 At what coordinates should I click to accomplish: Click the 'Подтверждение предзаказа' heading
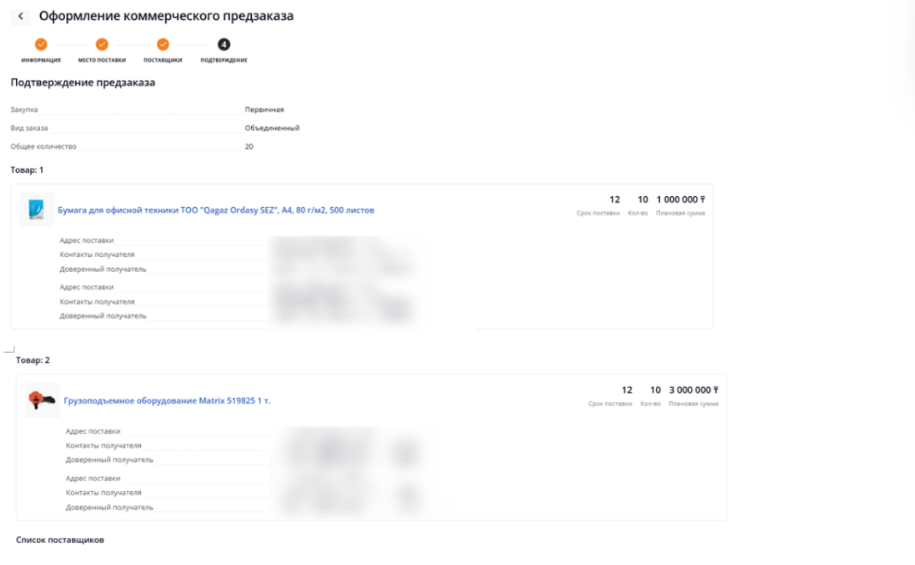[82, 83]
